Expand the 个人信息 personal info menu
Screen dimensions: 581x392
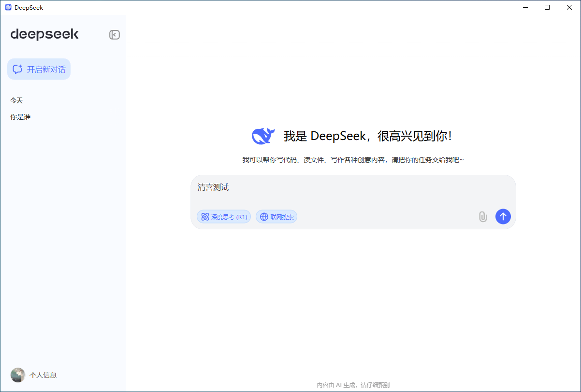click(x=44, y=375)
